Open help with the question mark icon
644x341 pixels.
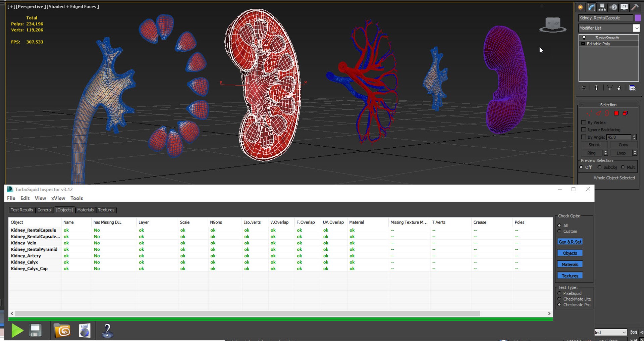(107, 331)
